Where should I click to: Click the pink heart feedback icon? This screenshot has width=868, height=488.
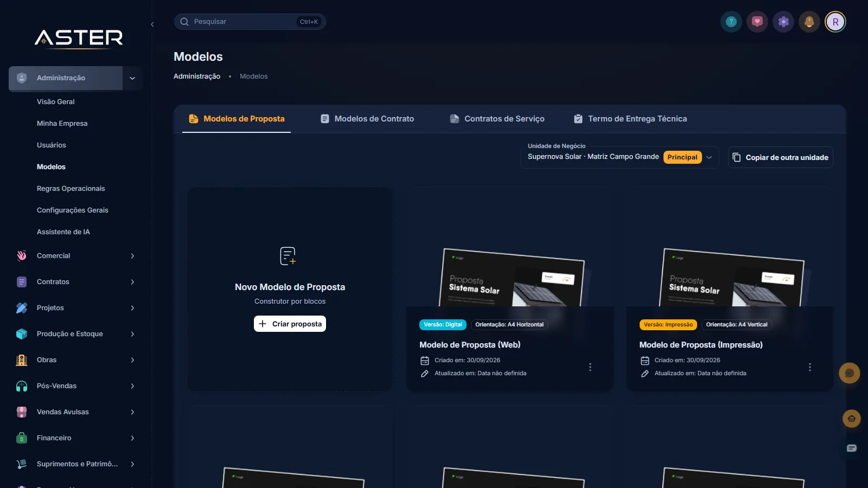[757, 22]
